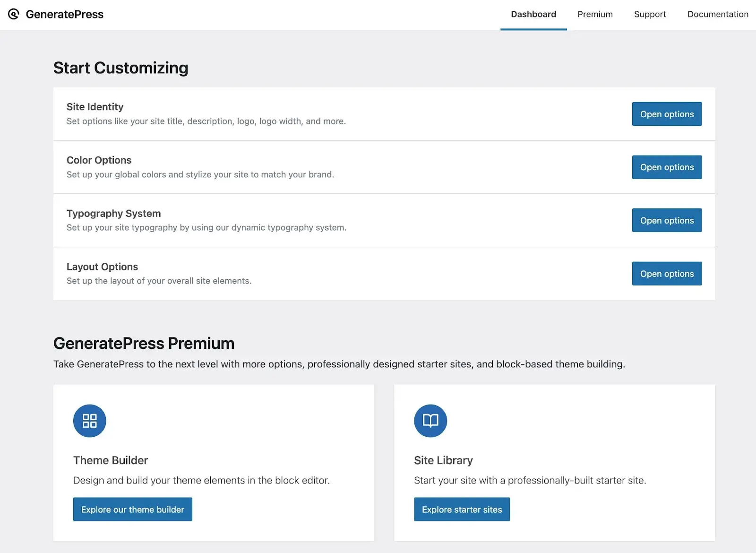Go to the Support tab
This screenshot has height=553, width=756.
click(x=650, y=14)
